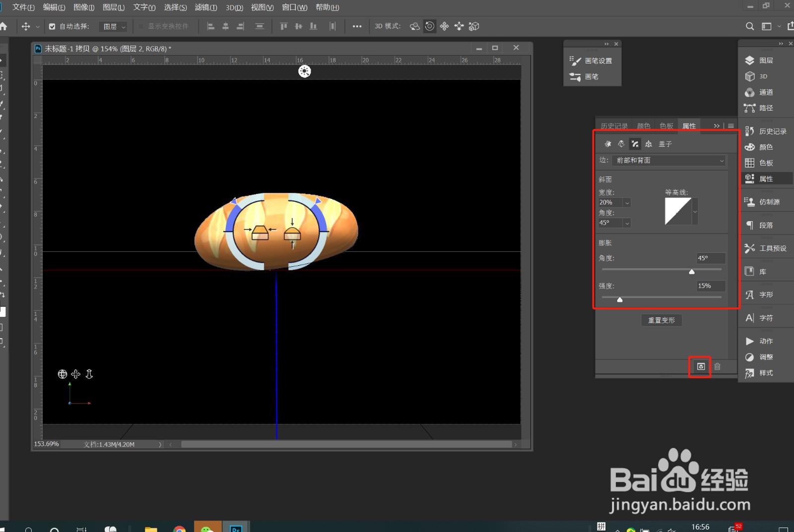The height and width of the screenshot is (532, 794).
Task: Open the bevel Width (宽度) dropdown arrow
Action: pyautogui.click(x=627, y=203)
